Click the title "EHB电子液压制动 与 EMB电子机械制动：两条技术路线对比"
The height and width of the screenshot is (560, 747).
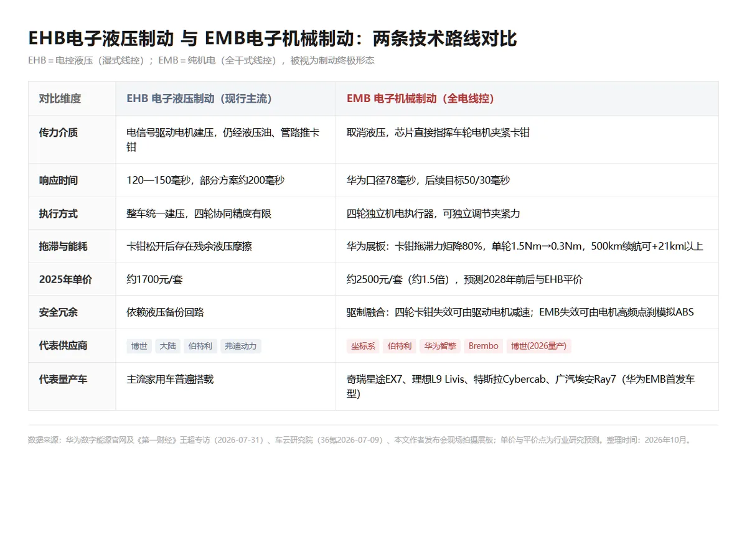click(273, 39)
